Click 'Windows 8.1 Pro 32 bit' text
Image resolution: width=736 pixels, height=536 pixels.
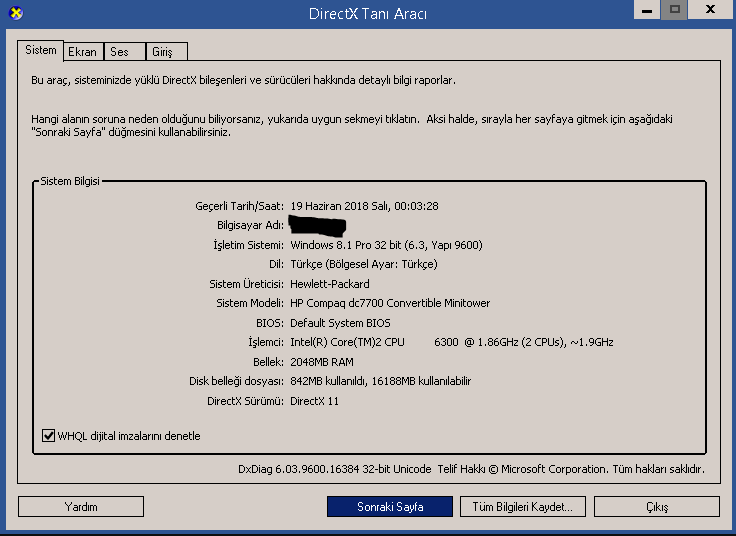(346, 245)
